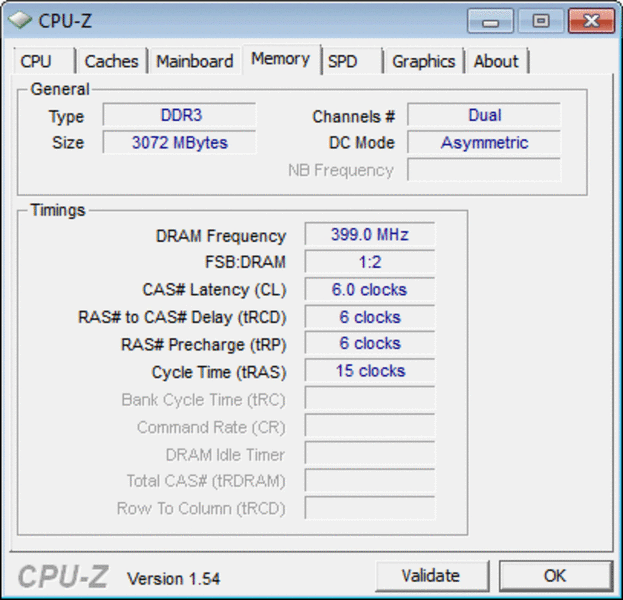This screenshot has width=623, height=600.
Task: Click the CPU-Z app icon in title bar
Action: pyautogui.click(x=20, y=20)
